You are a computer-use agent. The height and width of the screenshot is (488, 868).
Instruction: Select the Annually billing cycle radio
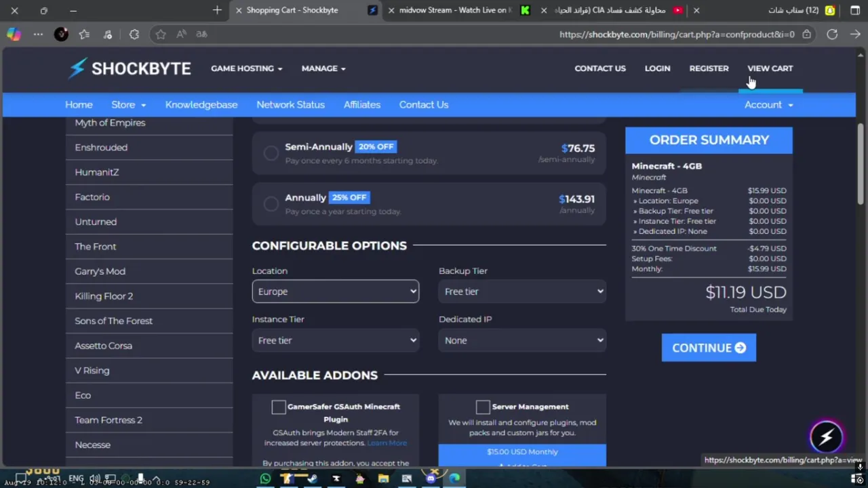(x=271, y=204)
